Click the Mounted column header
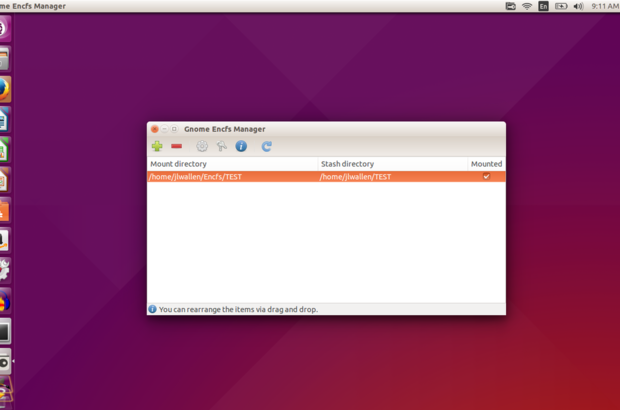This screenshot has height=410, width=620. click(x=486, y=163)
